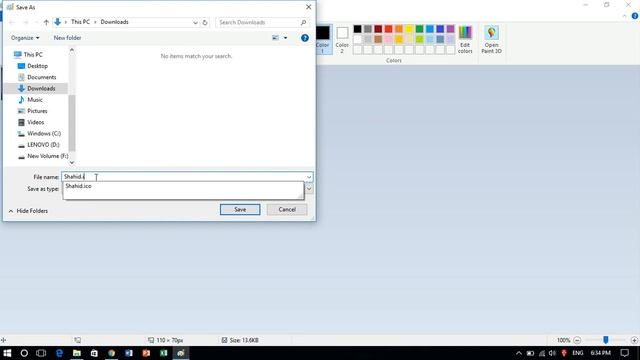The height and width of the screenshot is (360, 640).
Task: Open the Windows Start menu
Action: (x=7, y=353)
